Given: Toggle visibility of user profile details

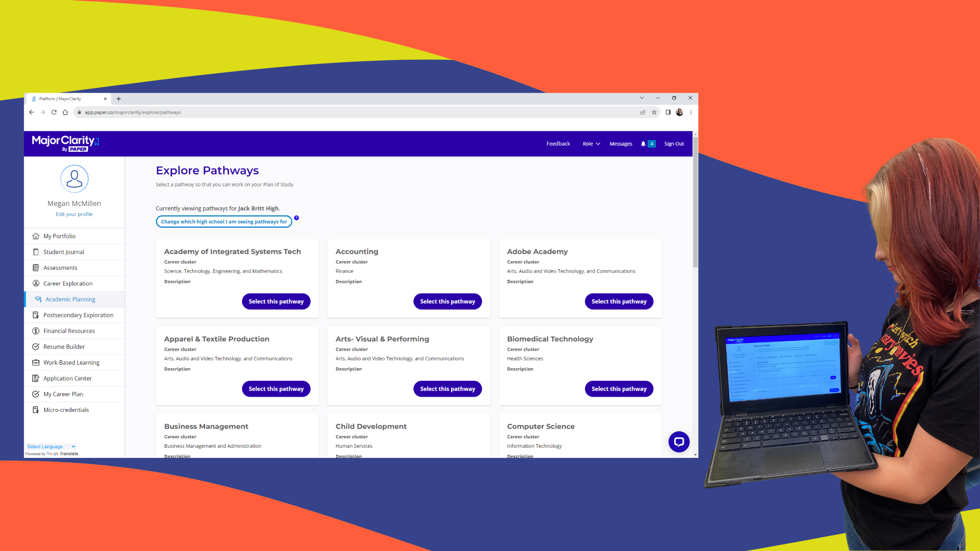Looking at the screenshot, I should click(74, 178).
